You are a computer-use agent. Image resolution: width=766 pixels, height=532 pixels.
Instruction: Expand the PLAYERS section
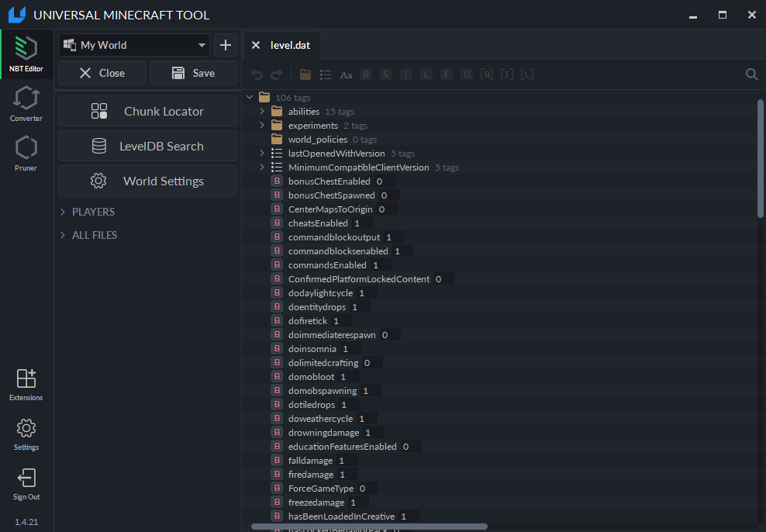88,212
